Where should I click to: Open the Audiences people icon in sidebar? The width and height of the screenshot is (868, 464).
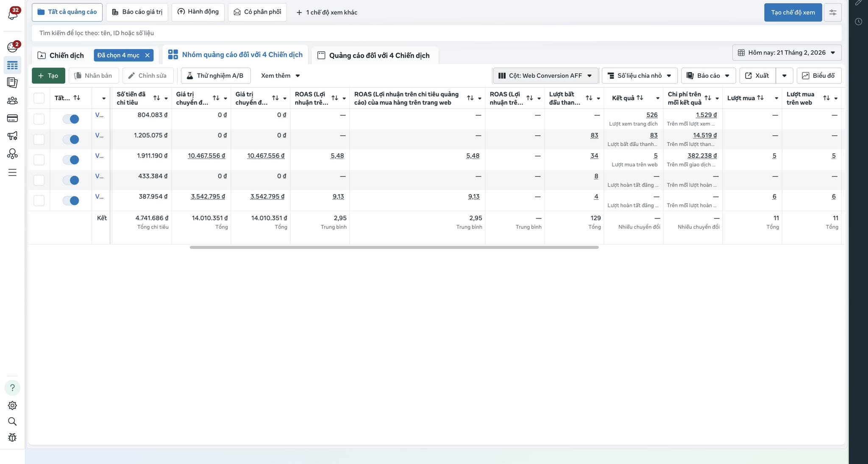(x=12, y=101)
